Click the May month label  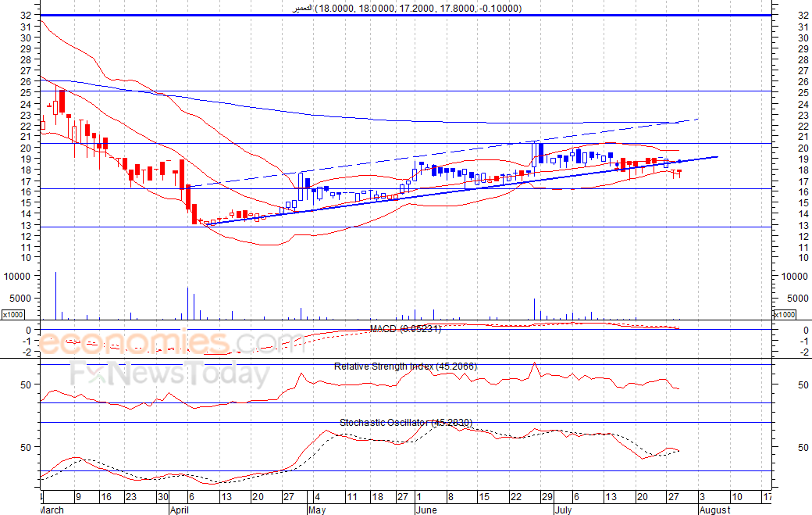[316, 510]
